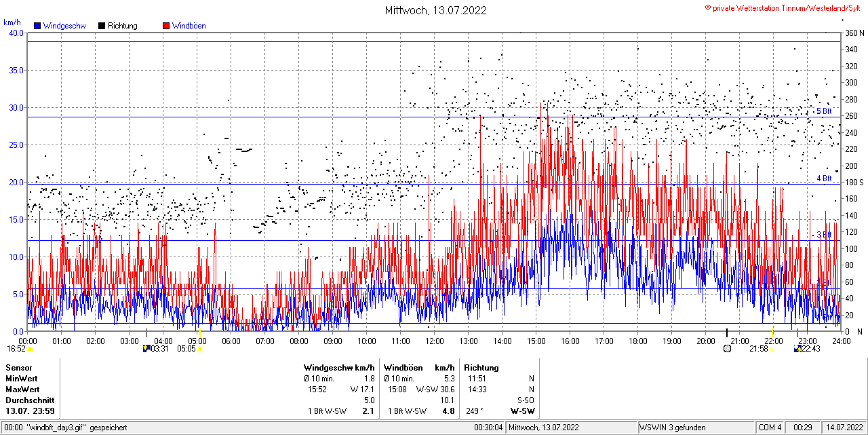Click the 12:00 label on the time axis
Viewport: 868px width, 435px height.
click(435, 341)
